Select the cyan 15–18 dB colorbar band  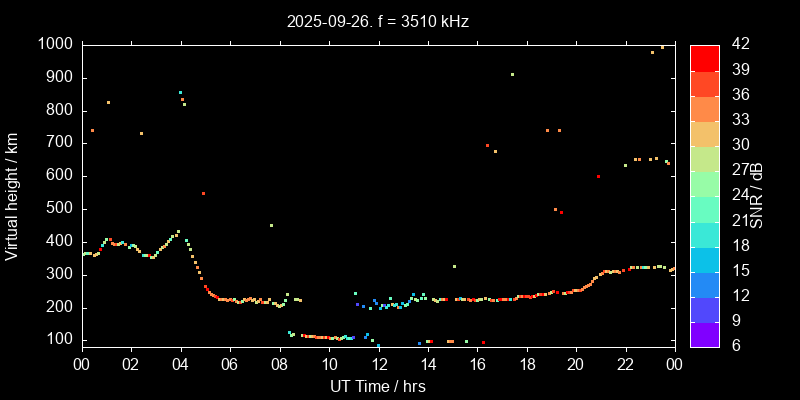704,259
